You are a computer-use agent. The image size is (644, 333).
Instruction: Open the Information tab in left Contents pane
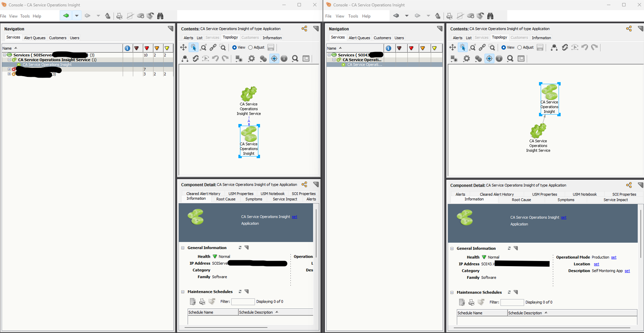click(272, 38)
